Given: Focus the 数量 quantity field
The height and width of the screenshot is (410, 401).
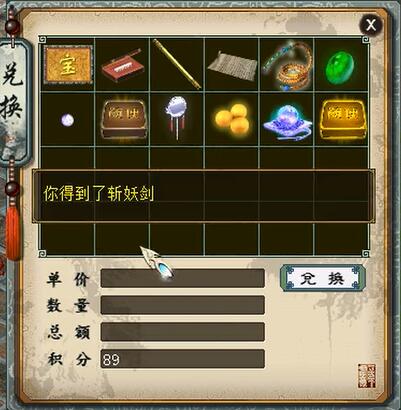Looking at the screenshot, I should pos(183,305).
